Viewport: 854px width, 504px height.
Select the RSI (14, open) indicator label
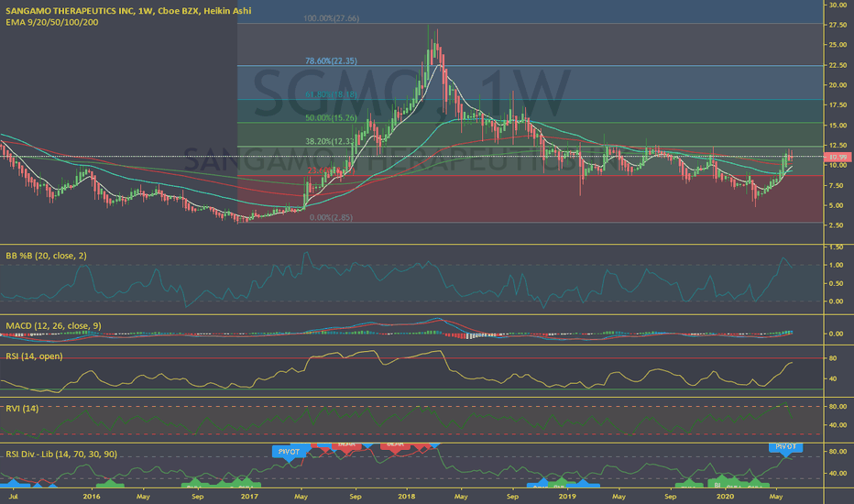pos(34,356)
